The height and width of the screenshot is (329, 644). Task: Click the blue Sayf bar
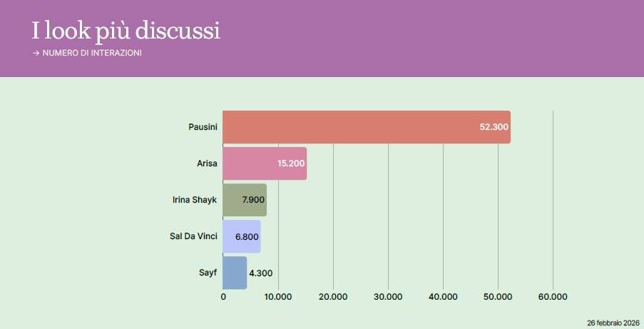(234, 273)
